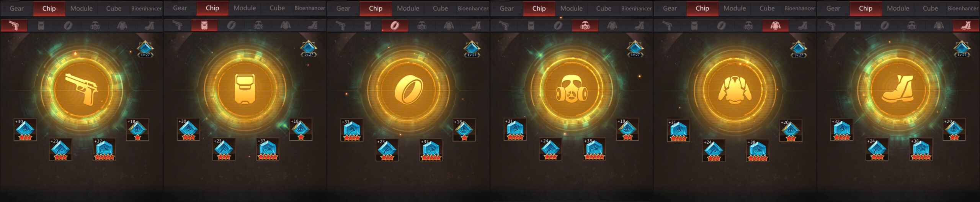Open the +19 chip slot
The image size is (980, 202).
point(627,130)
